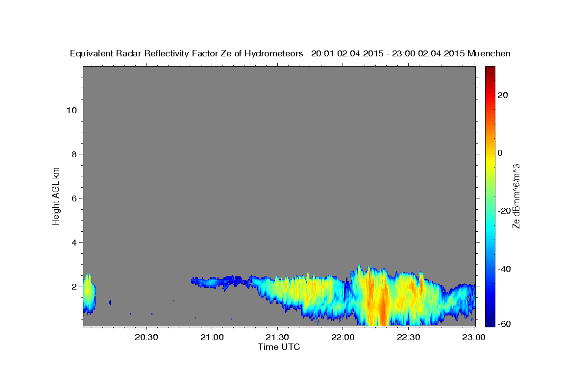Click the '21:30' time tick label

(x=277, y=338)
